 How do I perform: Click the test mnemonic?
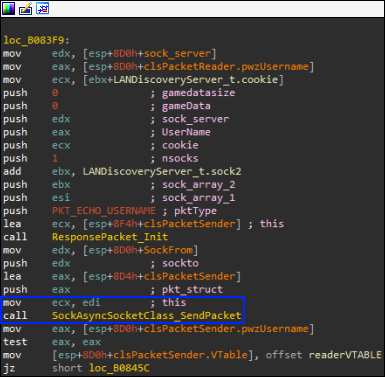point(15,342)
